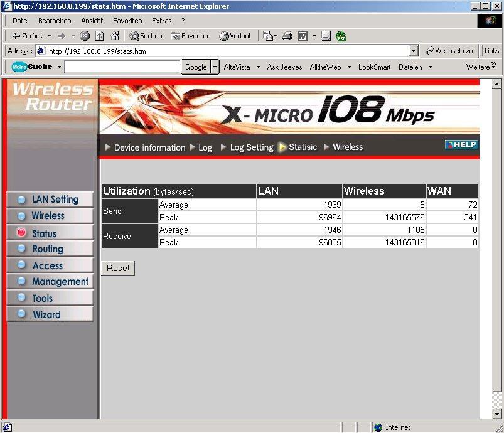Expand the address bar dropdown
This screenshot has width=504, height=433.
point(414,51)
